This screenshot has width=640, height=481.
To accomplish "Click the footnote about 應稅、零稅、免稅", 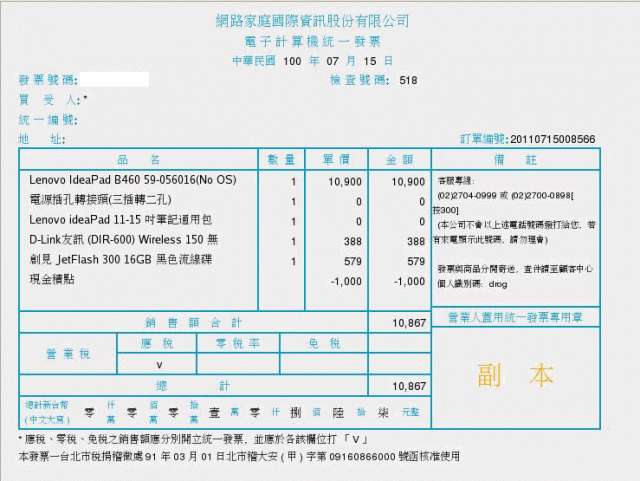I will [193, 439].
